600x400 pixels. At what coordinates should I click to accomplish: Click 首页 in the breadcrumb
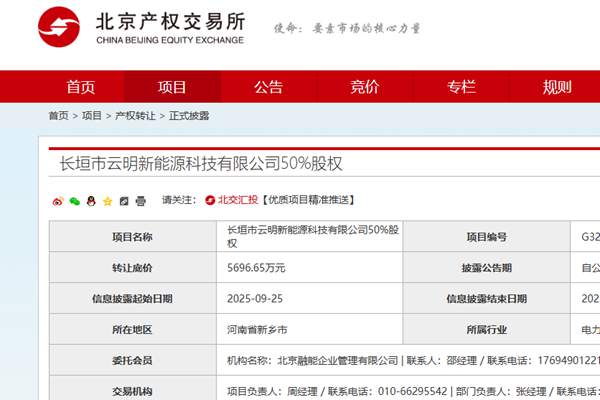59,116
